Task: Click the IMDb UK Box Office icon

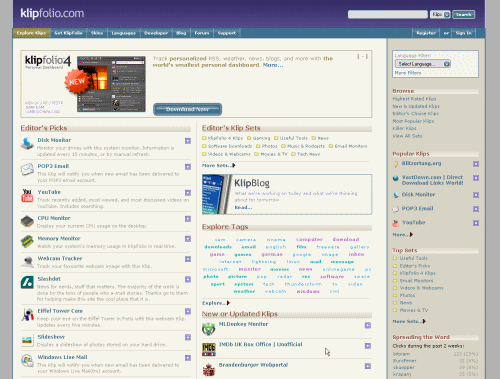Action: 208,349
